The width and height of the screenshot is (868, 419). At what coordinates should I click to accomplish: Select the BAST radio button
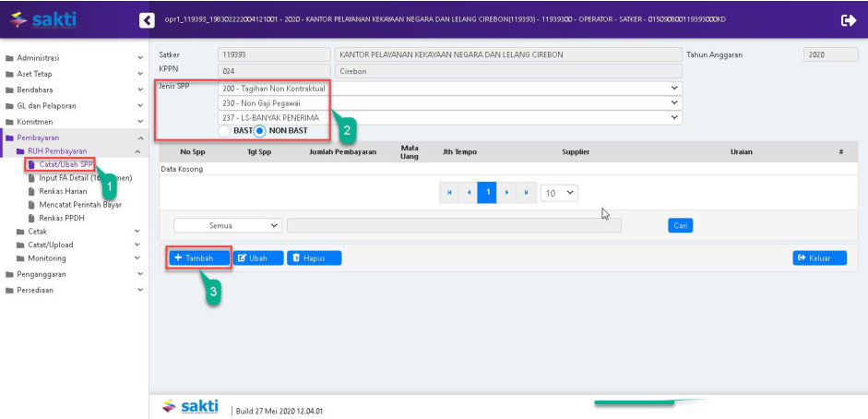pos(225,131)
